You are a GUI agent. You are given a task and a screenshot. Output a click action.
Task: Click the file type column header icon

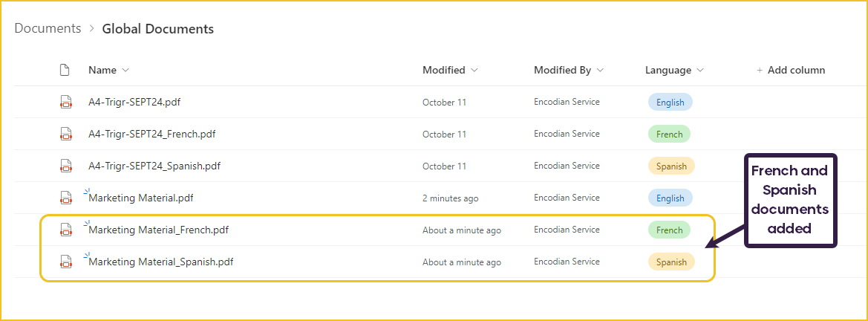(65, 70)
